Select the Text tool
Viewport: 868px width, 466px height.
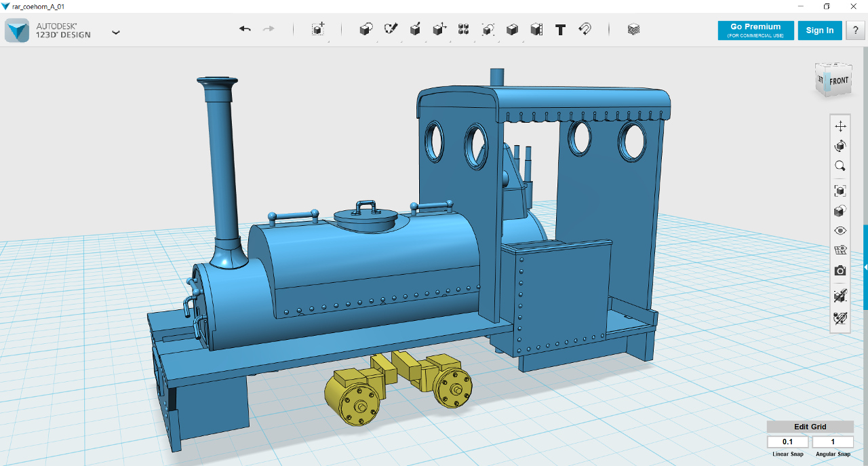click(560, 30)
